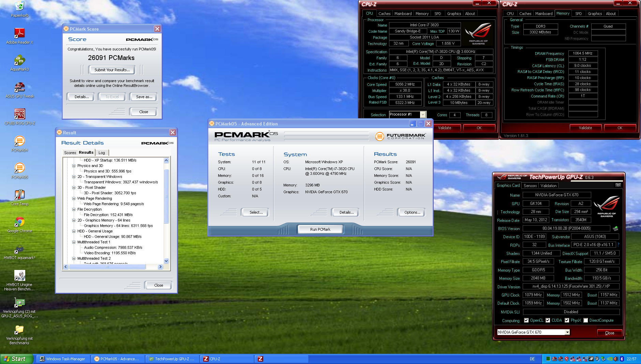This screenshot has height=364, width=641.
Task: Toggle the PhysX checkbox in GPU-Z
Action: pos(567,320)
